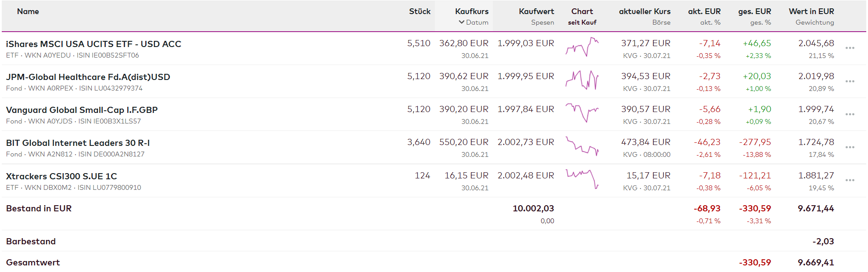Open Vanguard Global Small-Cap I.F.GBP details

point(82,110)
